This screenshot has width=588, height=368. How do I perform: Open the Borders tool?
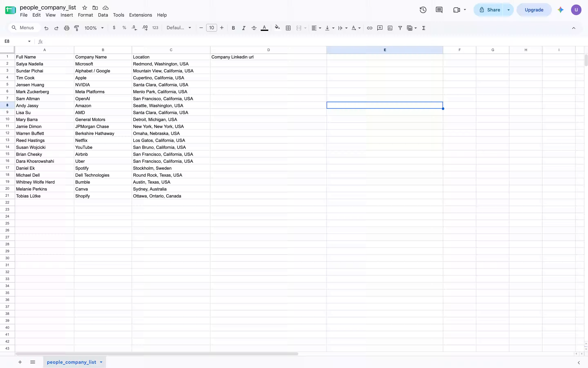pos(288,28)
